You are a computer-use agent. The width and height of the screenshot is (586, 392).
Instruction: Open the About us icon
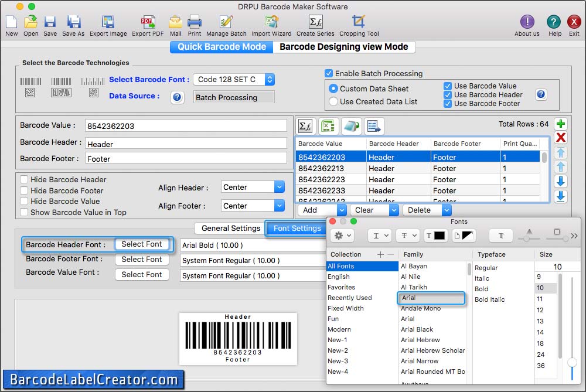pyautogui.click(x=527, y=22)
